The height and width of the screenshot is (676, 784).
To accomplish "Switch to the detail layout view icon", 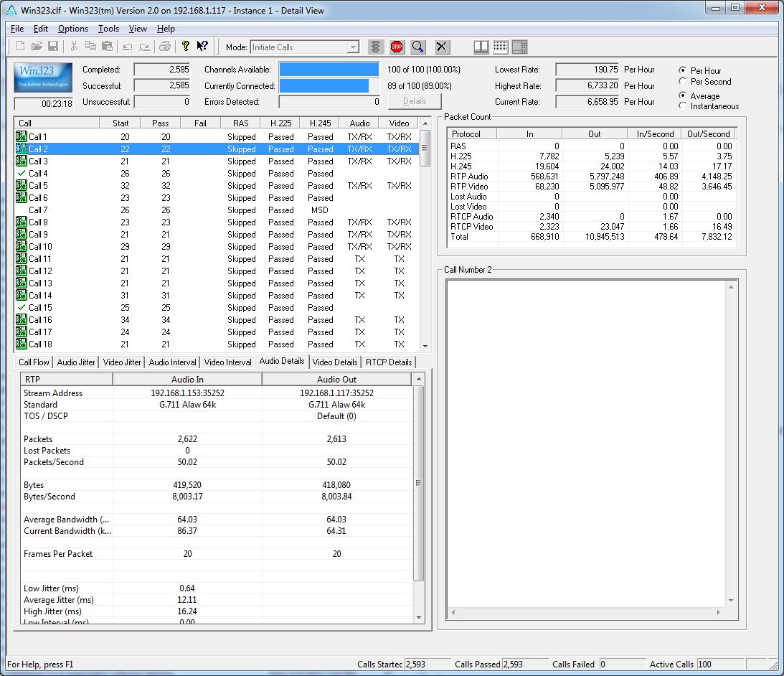I will click(x=520, y=47).
